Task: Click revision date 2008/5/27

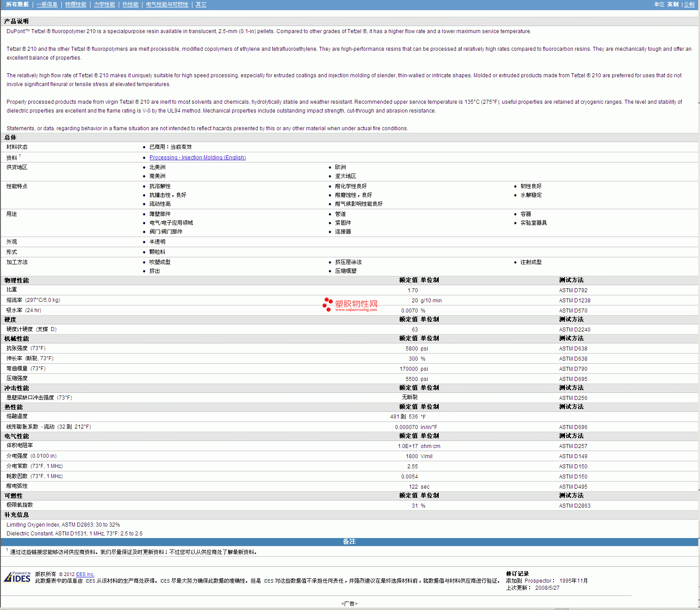Action: point(547,588)
